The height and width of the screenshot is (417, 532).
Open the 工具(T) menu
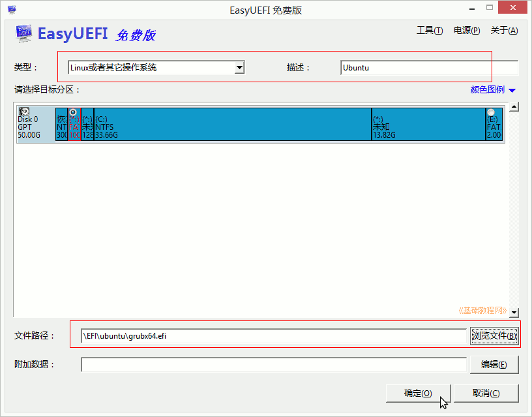430,31
